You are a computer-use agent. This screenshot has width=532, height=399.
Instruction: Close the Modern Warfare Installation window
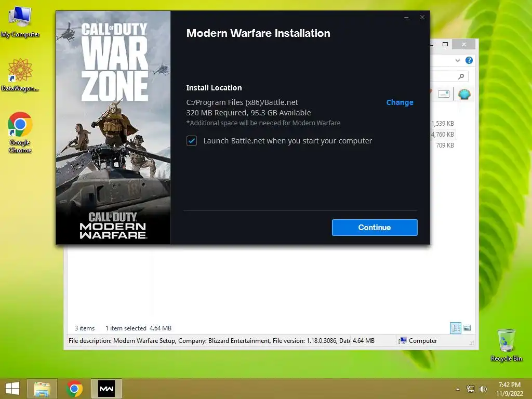422,17
